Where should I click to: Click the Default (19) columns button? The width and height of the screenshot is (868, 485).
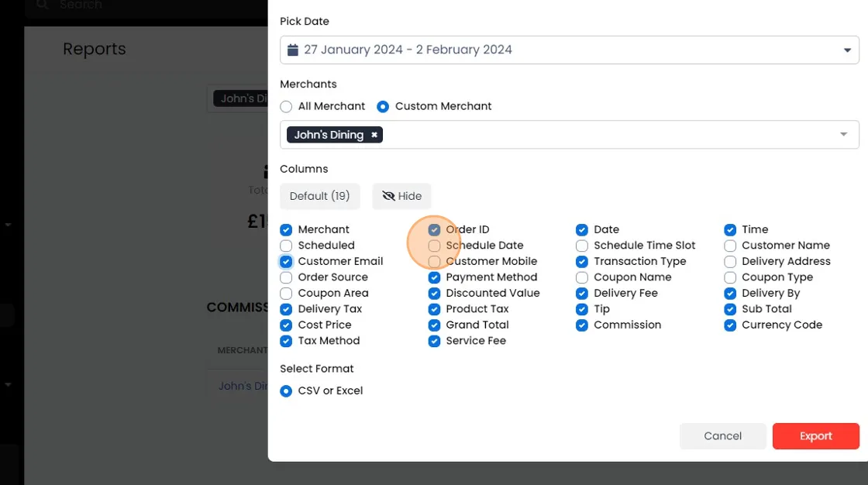(x=320, y=196)
